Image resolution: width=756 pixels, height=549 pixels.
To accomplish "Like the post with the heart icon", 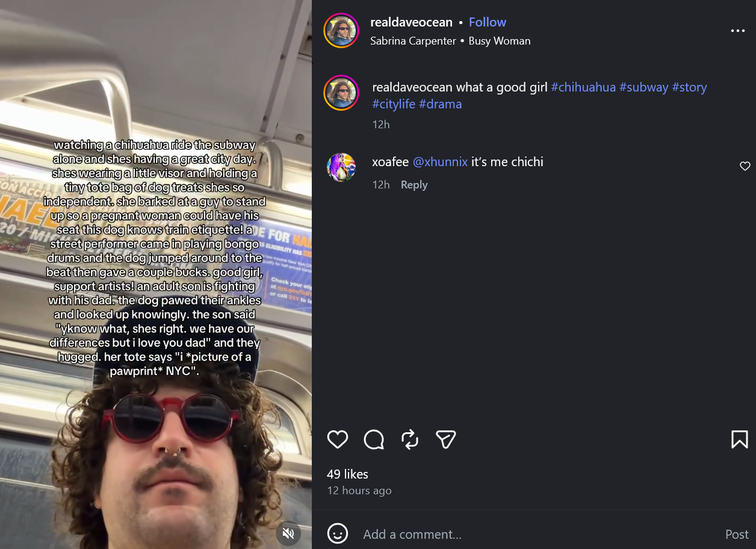I will pyautogui.click(x=338, y=439).
